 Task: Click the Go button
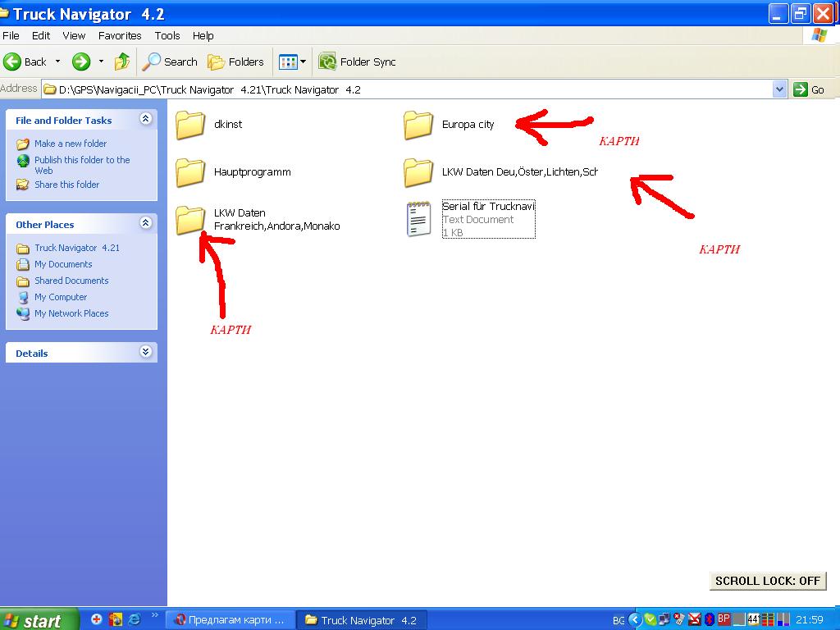point(809,89)
